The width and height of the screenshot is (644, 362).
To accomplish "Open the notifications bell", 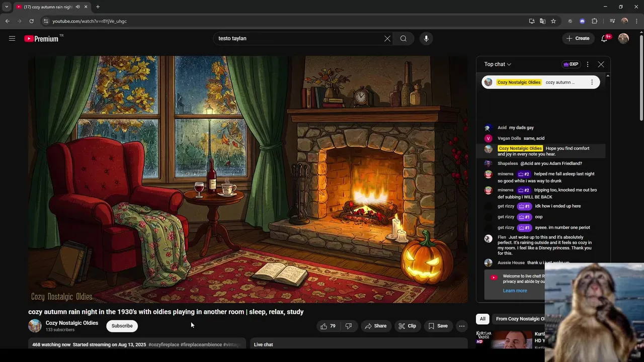I will tap(605, 38).
